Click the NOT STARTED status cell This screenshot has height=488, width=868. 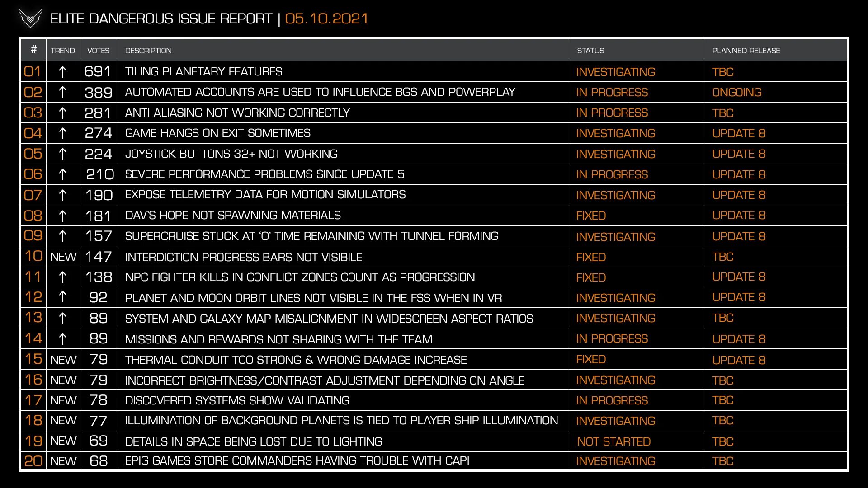[x=614, y=442]
